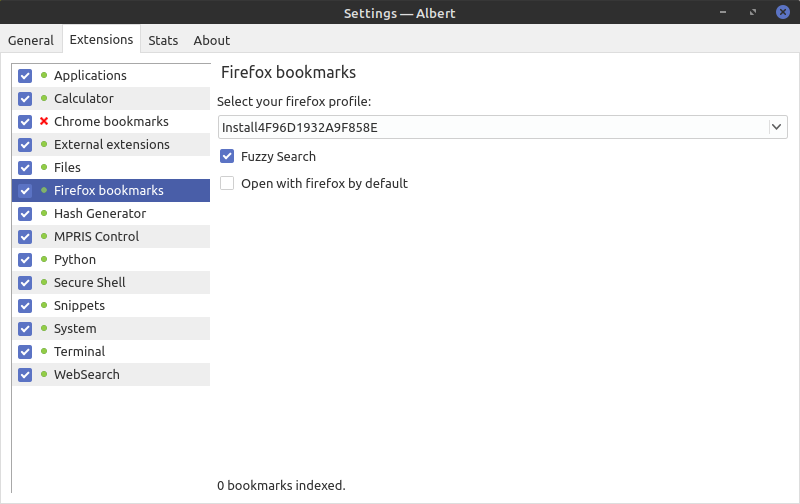This screenshot has height=504, width=800.
Task: Select Hash Generator in the list
Action: [x=111, y=213]
